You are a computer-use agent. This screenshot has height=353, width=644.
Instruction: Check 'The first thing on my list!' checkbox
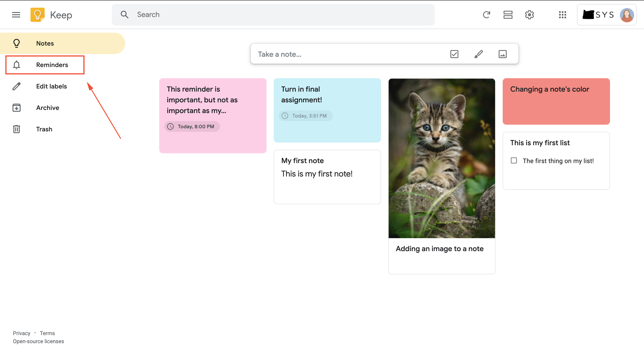point(513,160)
